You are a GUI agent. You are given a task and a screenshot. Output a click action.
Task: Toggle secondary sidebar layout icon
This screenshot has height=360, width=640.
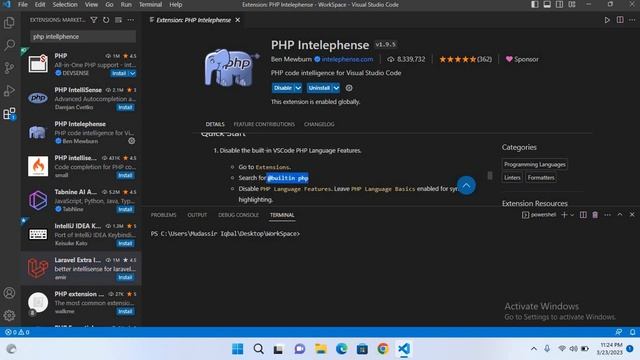coord(559,4)
